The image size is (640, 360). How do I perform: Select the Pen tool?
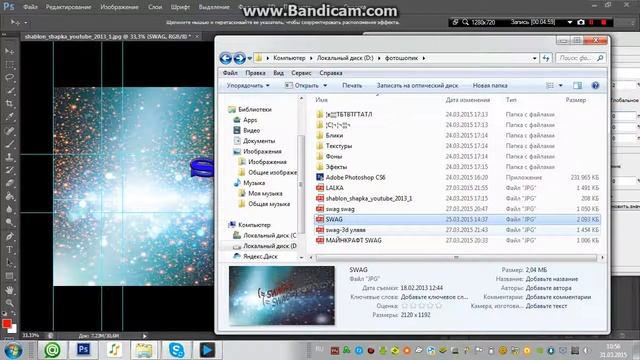pos(9,236)
